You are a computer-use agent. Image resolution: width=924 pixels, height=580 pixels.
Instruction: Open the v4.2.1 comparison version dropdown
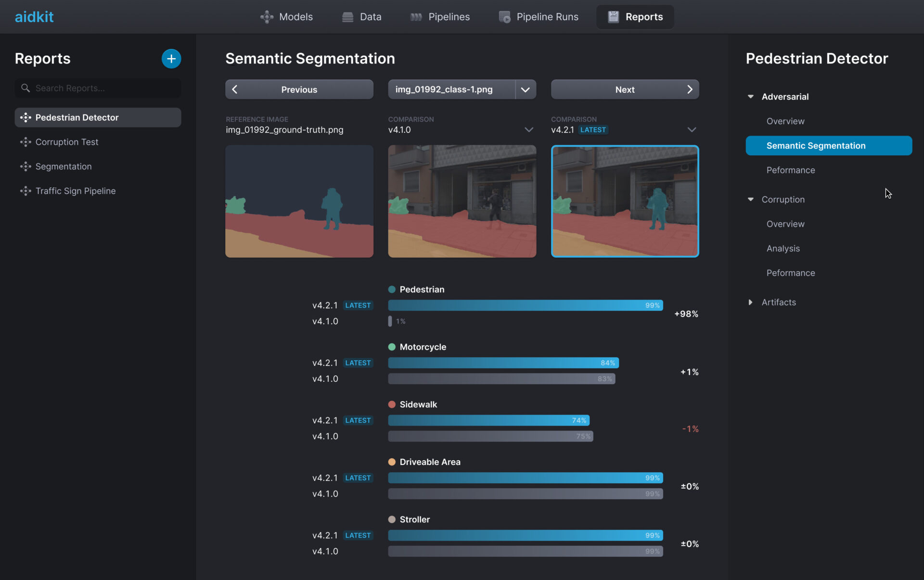coord(692,130)
